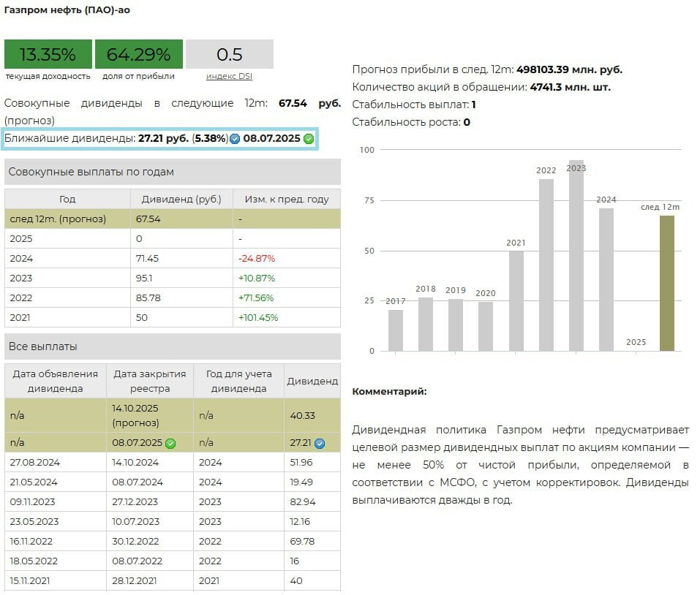Open the индекс DSI link
Viewport: 700px width, 595px height.
[229, 76]
